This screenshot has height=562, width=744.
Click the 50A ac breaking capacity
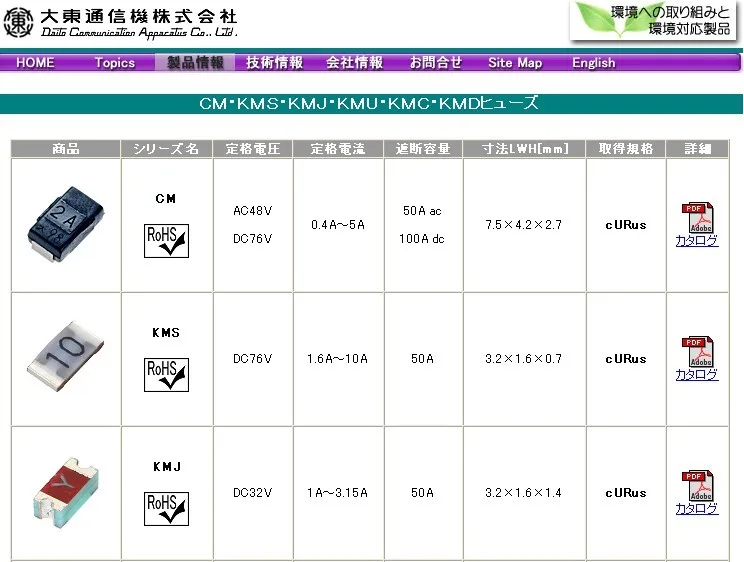coord(422,211)
